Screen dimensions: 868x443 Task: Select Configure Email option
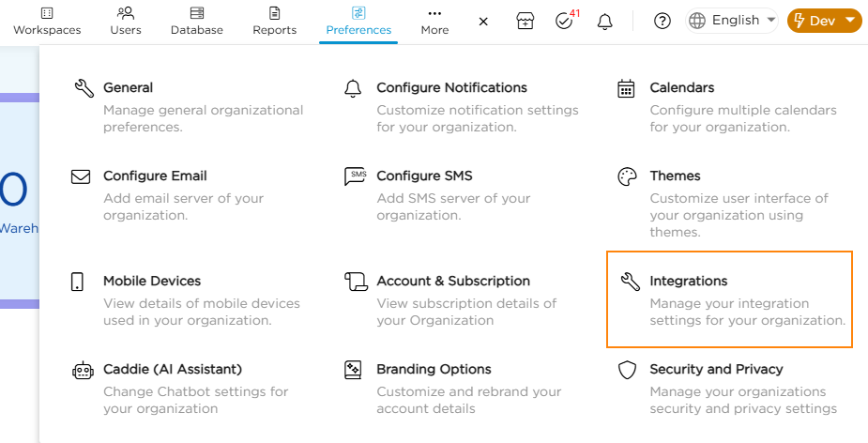coord(155,176)
